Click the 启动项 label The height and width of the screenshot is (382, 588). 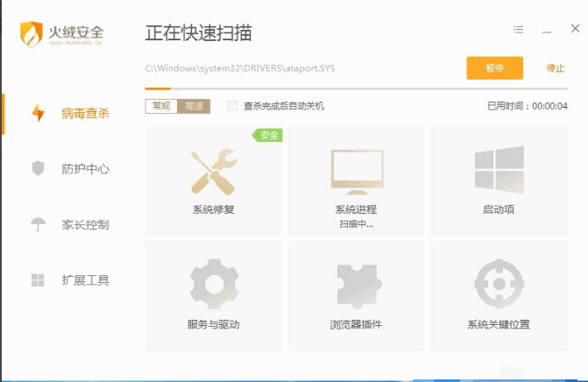[x=499, y=209]
